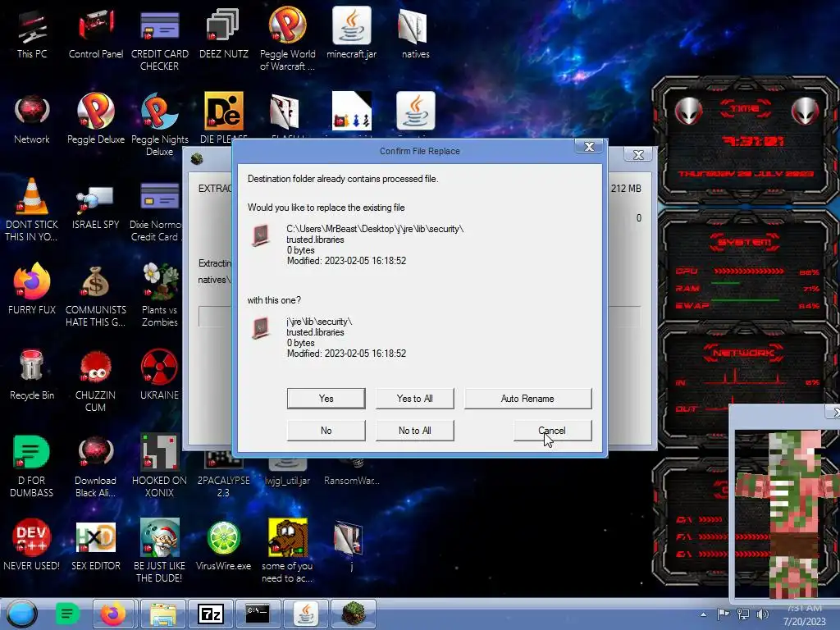Image resolution: width=840 pixels, height=630 pixels.
Task: Close the extraction window behind the dialog
Action: pyautogui.click(x=638, y=155)
